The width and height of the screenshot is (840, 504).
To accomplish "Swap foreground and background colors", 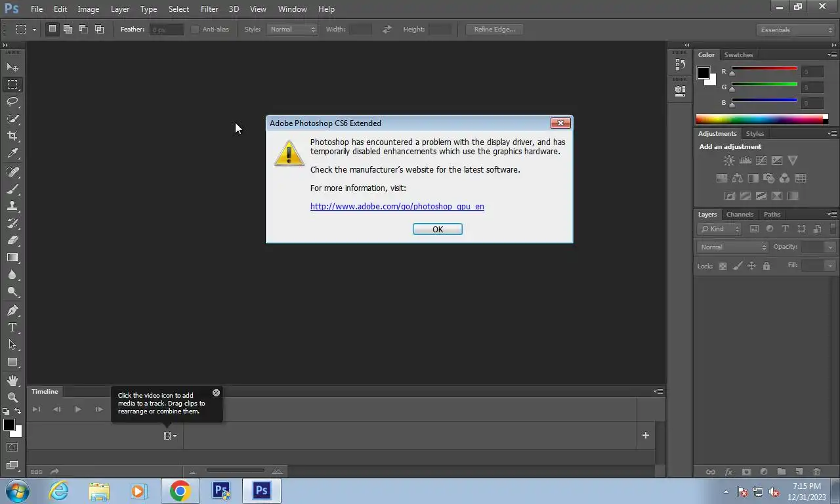I will (18, 411).
